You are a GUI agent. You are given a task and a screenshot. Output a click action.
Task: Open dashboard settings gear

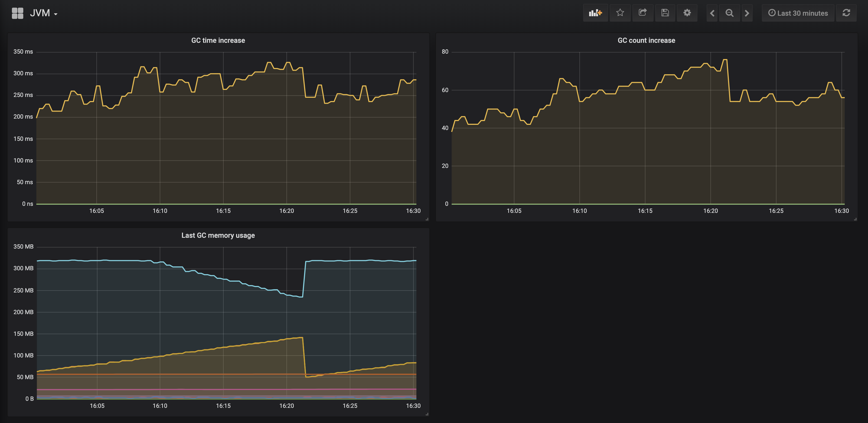tap(687, 13)
